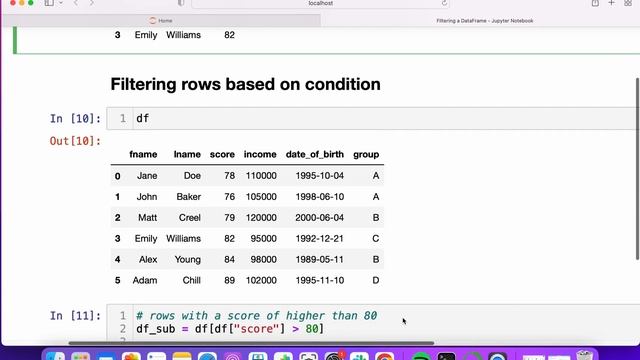The image size is (640, 360).
Task: Open Spotify from the Dock
Action: tap(421, 356)
